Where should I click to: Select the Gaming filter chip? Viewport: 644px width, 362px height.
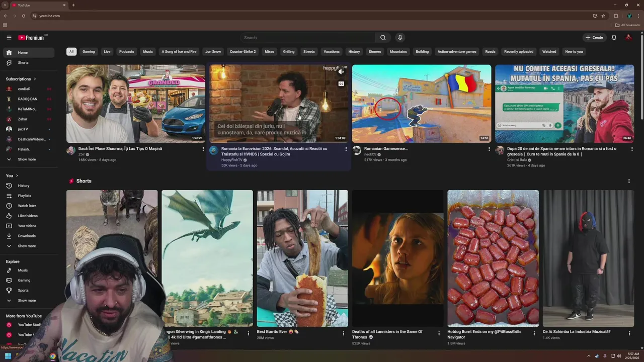[89, 52]
